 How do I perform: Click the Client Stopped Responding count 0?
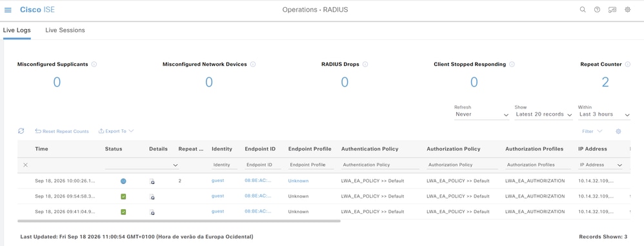tap(474, 82)
